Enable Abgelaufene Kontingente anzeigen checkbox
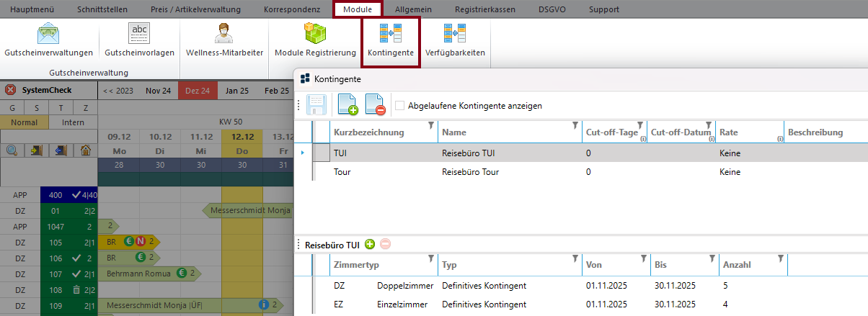The image size is (868, 316). [x=399, y=106]
